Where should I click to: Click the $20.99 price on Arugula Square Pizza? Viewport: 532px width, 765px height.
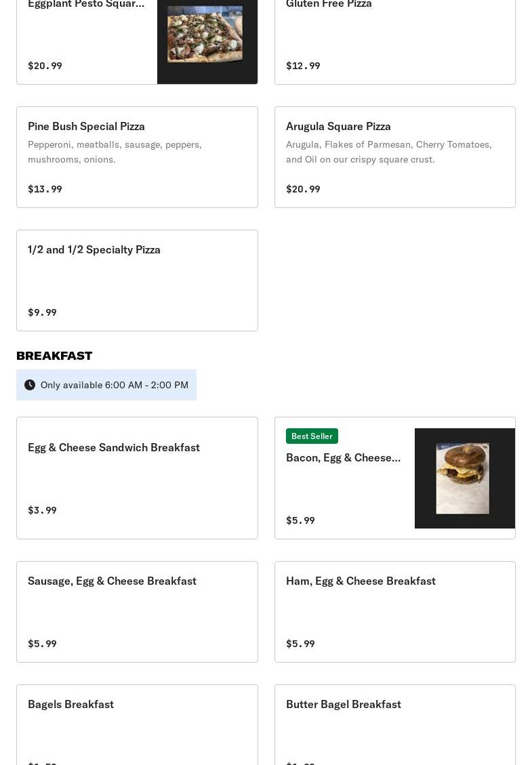303,189
